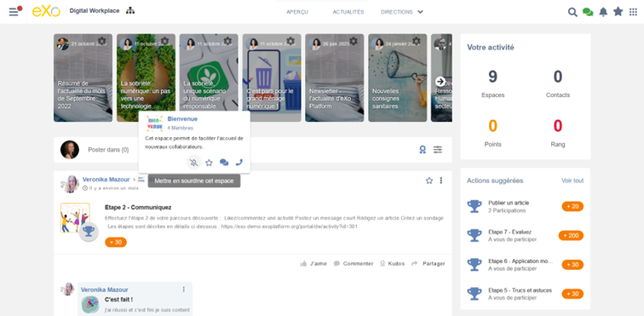Open three-dot menu on Veronika's comment
Screen dimensions: 644x316
tap(184, 290)
